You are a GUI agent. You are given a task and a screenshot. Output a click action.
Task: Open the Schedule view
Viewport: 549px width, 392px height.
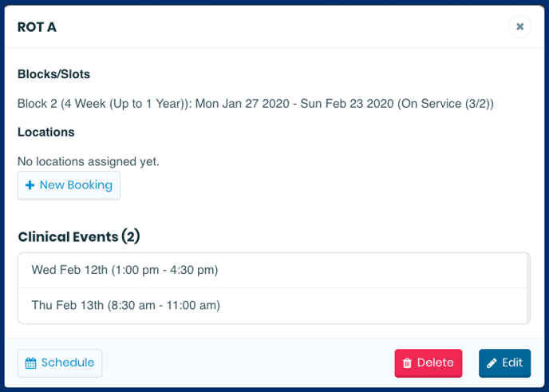point(60,363)
